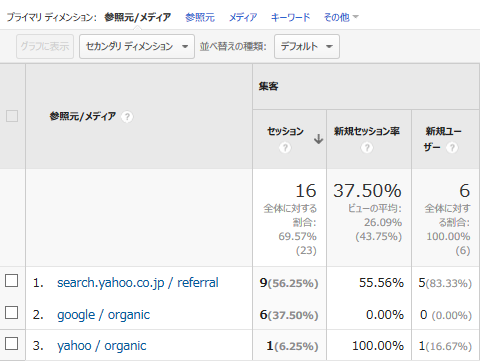
Task: Click the sessions cell 1(6.25%)
Action: click(x=292, y=346)
